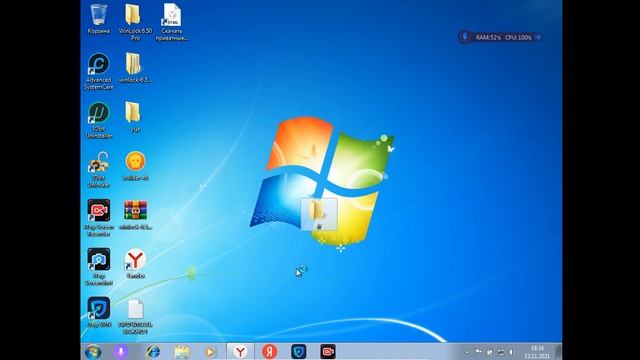The width and height of the screenshot is (640, 360).
Task: Open the Recycle Bin (Корзина) icon
Action: coord(98,18)
